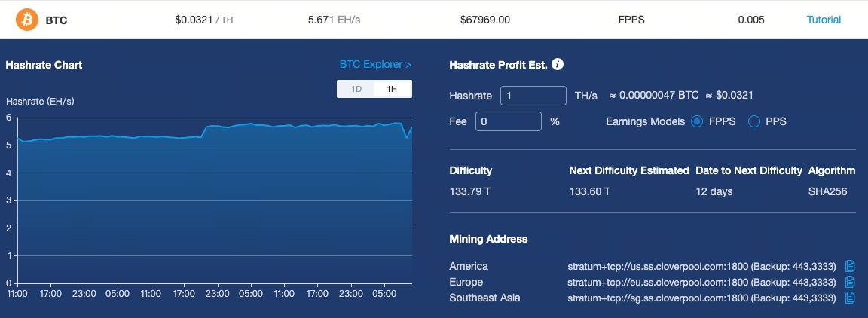Screen dimensions: 868x318
Task: Switch chart to 1D view
Action: tap(356, 89)
